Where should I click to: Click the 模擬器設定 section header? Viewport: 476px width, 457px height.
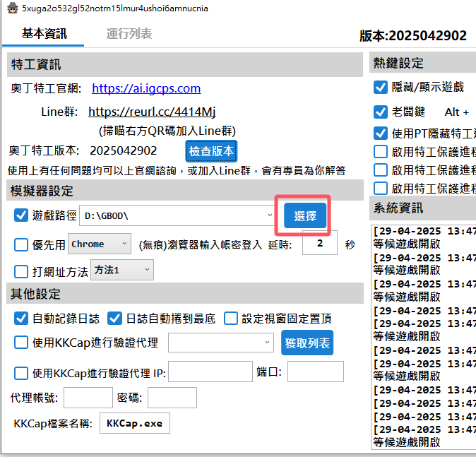(185, 191)
